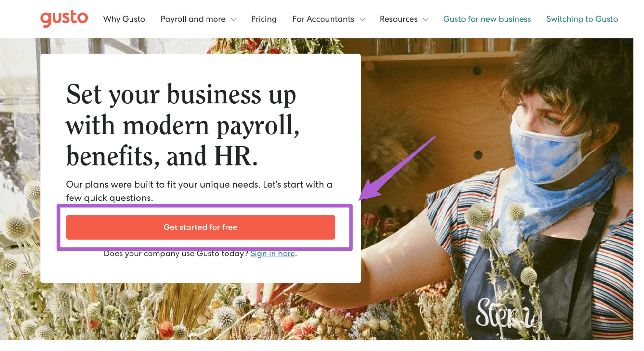Click the coral CTA button color swatch
The width and height of the screenshot is (644, 351).
point(200,227)
